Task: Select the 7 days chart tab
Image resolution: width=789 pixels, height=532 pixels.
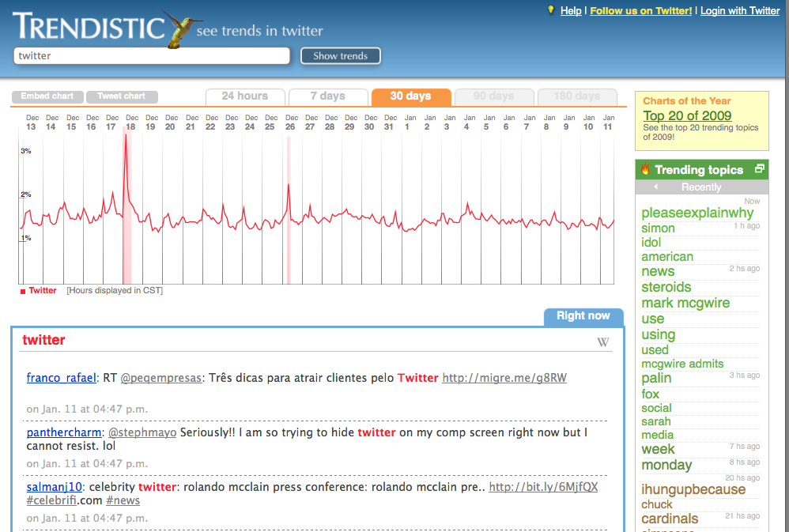Action: click(x=327, y=96)
